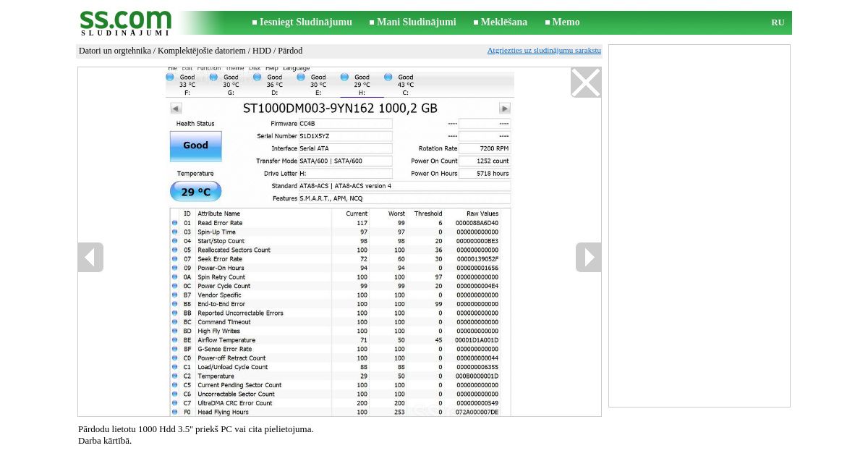The image size is (868, 456).
Task: Open the Memo page
Action: (566, 22)
